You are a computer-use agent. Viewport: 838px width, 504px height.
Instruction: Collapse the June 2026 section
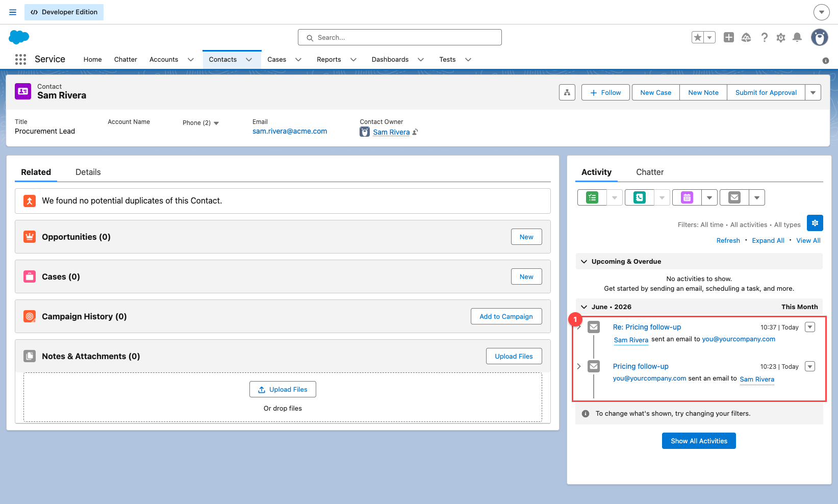(584, 307)
